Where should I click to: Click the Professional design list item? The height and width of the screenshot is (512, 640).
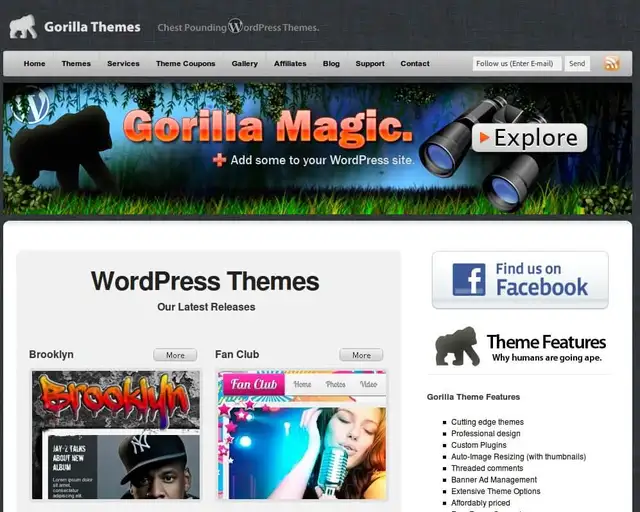coord(486,433)
